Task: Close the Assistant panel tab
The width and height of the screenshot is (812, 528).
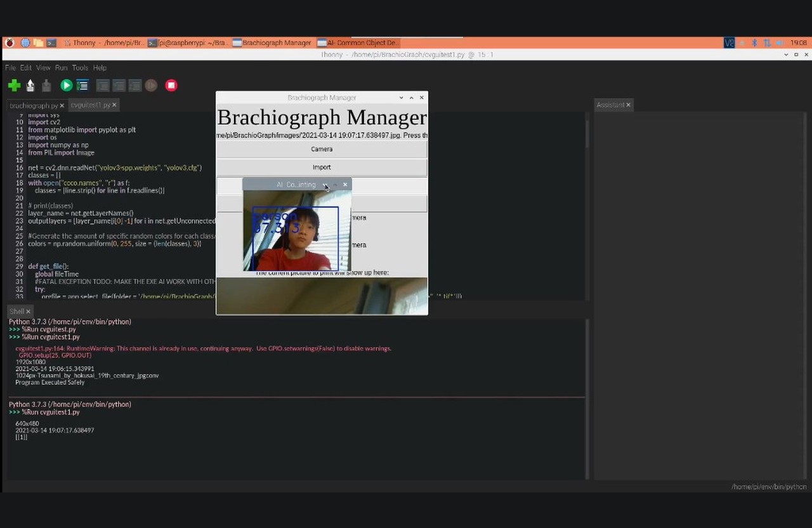Action: click(628, 105)
